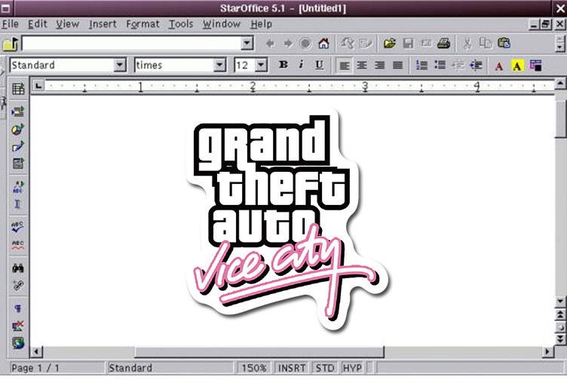Image resolution: width=567 pixels, height=392 pixels.
Task: Click the Paste clipboard icon
Action: [504, 44]
